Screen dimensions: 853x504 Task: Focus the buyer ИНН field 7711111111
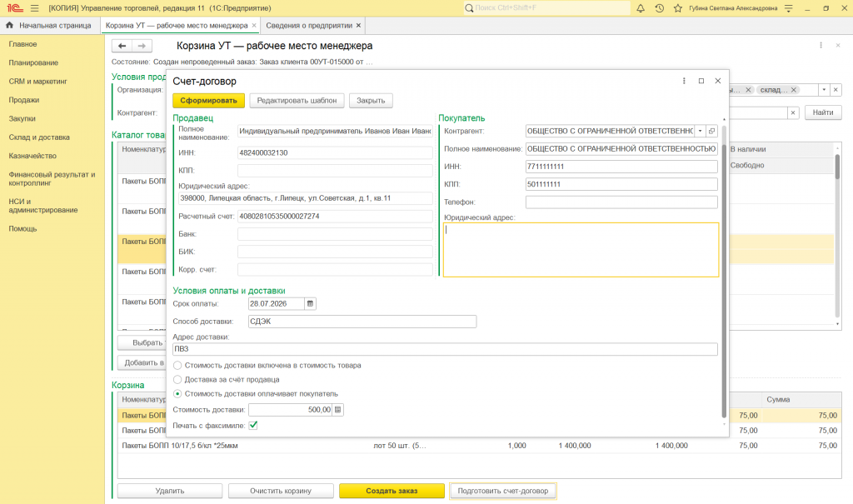pyautogui.click(x=621, y=167)
